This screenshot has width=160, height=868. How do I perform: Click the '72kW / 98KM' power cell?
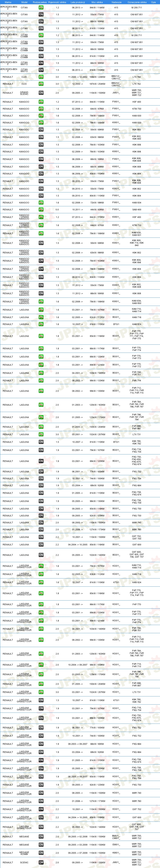(x=97, y=202)
